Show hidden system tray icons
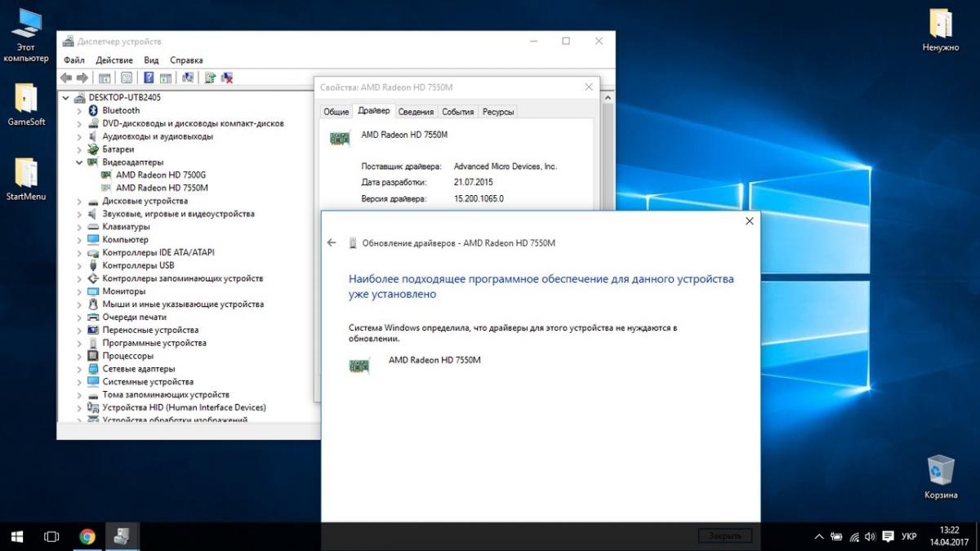The height and width of the screenshot is (551, 980). [x=819, y=536]
